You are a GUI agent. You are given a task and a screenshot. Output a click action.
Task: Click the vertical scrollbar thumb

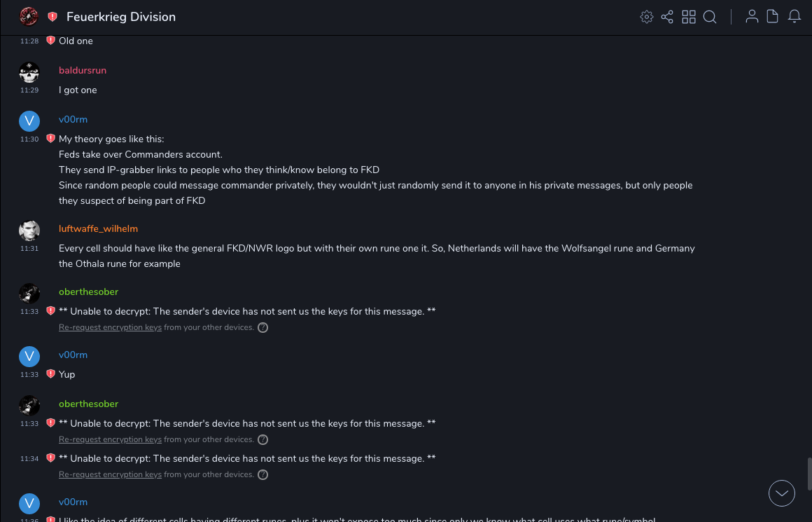click(x=809, y=474)
